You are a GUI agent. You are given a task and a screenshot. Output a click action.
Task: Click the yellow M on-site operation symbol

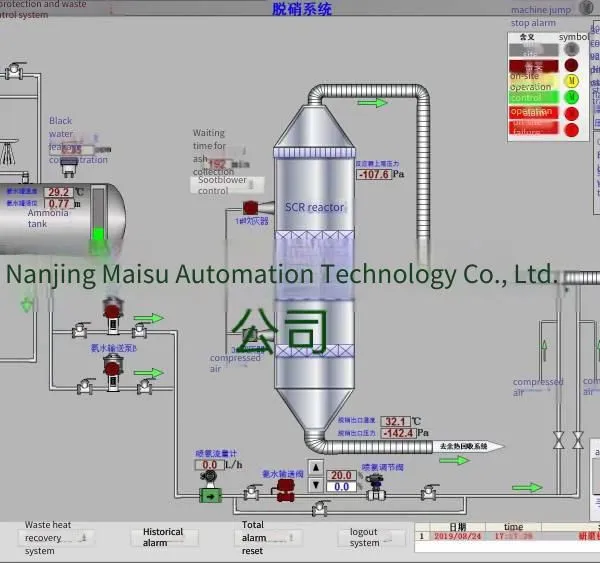click(x=572, y=81)
